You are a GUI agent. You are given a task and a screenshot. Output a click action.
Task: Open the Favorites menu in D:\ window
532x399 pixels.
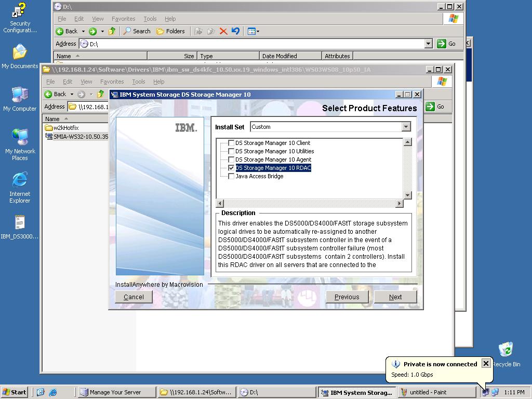(x=123, y=19)
